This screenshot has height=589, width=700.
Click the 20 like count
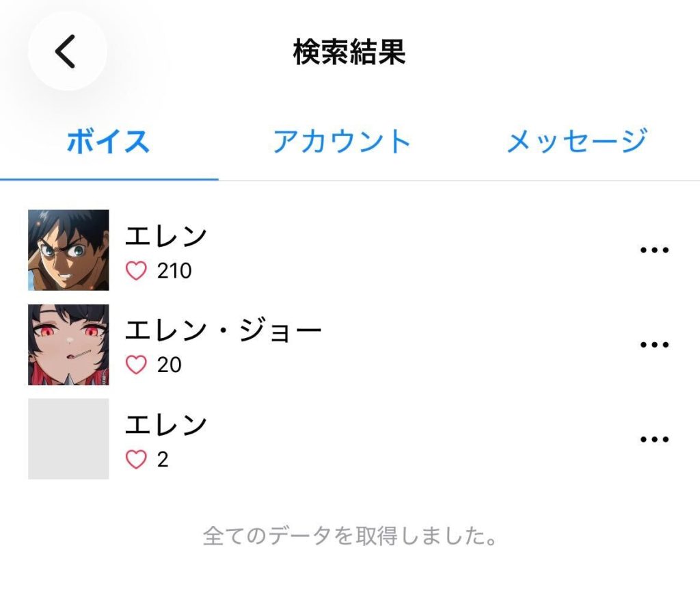click(170, 365)
